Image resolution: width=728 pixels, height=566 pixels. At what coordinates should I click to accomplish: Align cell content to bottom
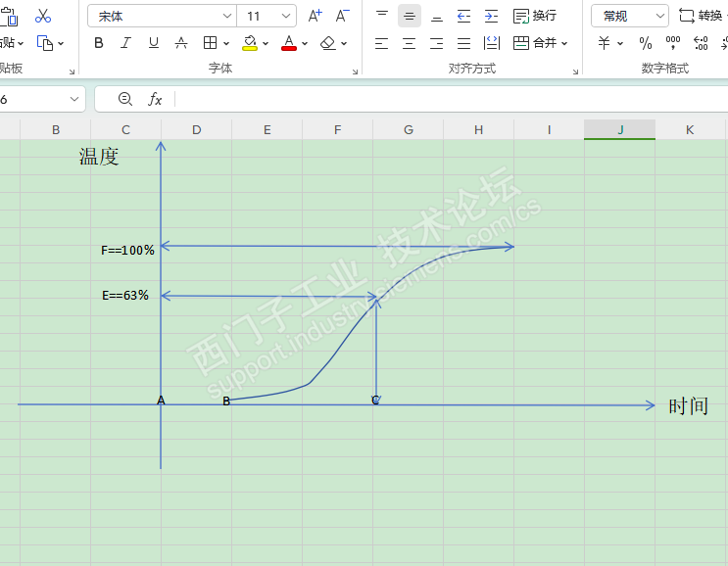coord(436,17)
